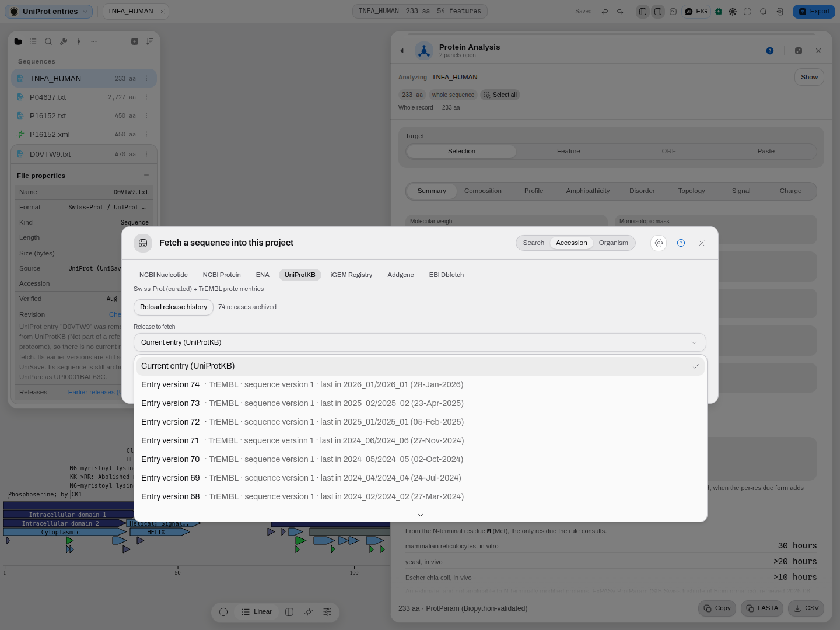Switch fetch mode to Organism
The width and height of the screenshot is (840, 630).
point(614,243)
